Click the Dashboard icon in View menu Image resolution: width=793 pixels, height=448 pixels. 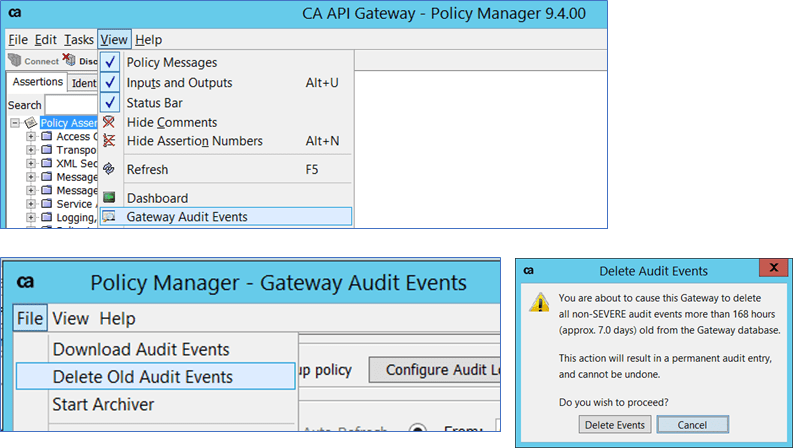(109, 198)
